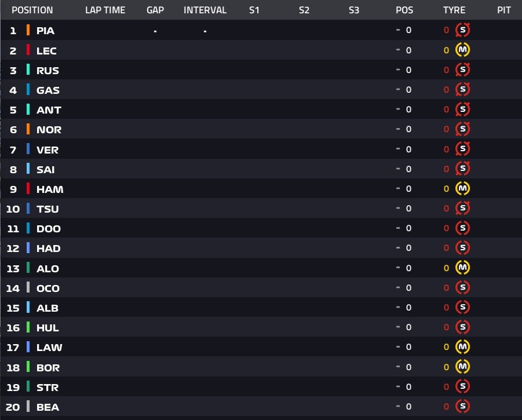Click HAM's yellow medium tyre icon
The width and height of the screenshot is (522, 420).
(x=462, y=188)
